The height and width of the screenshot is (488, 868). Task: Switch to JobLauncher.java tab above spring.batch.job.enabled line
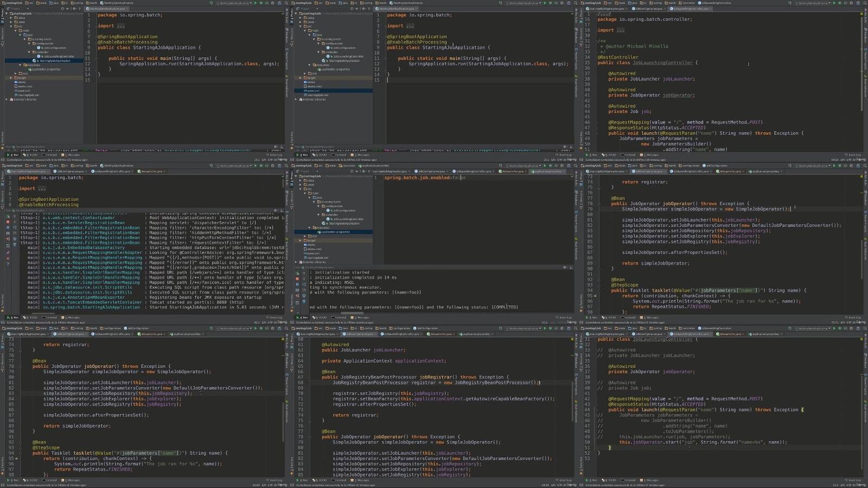pyautogui.click(x=513, y=171)
